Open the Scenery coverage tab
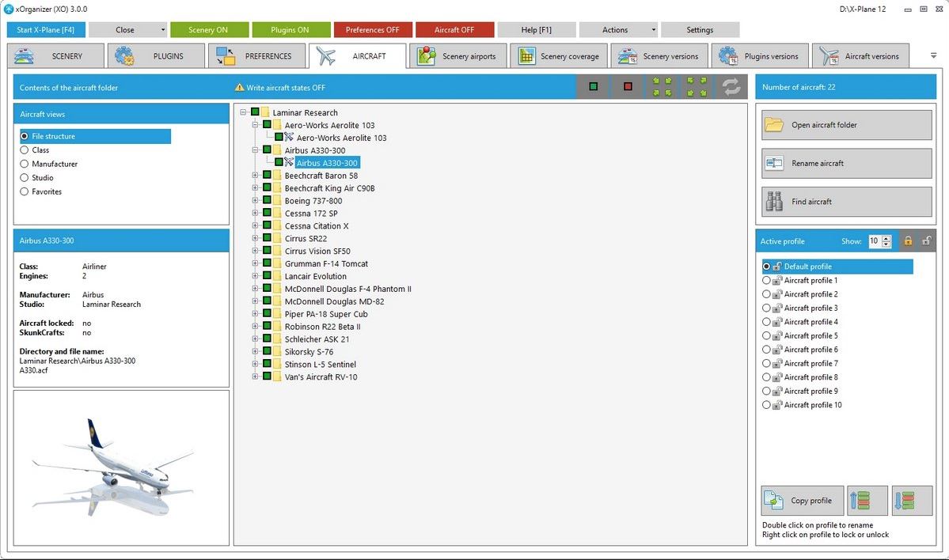This screenshot has height=560, width=949. [558, 55]
